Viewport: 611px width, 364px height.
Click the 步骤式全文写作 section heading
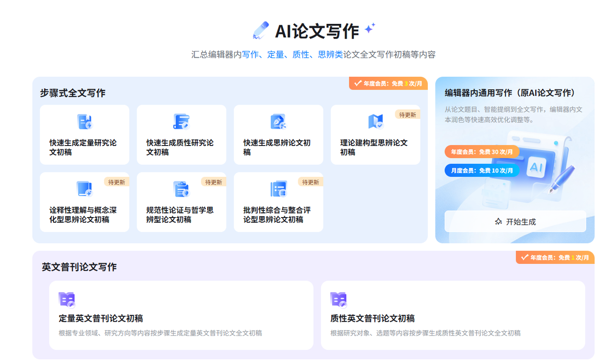(73, 93)
